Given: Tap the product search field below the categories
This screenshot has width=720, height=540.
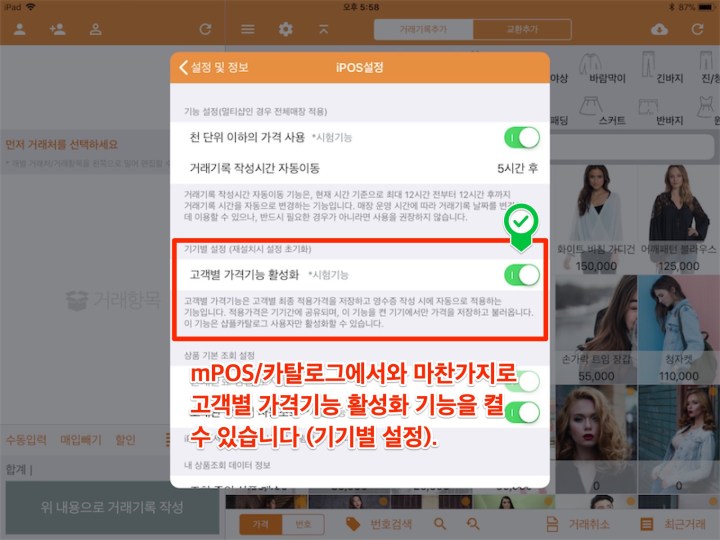Looking at the screenshot, I should pyautogui.click(x=632, y=148).
